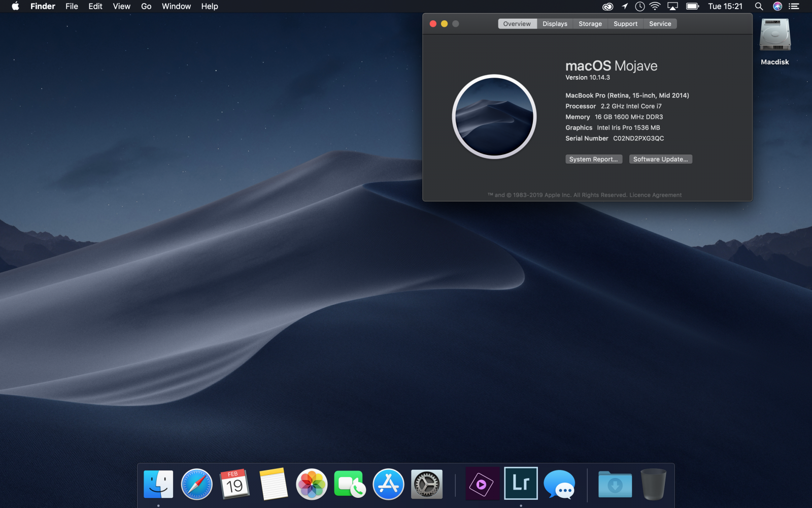The height and width of the screenshot is (508, 812).
Task: Open Messages from the Dock
Action: [559, 484]
